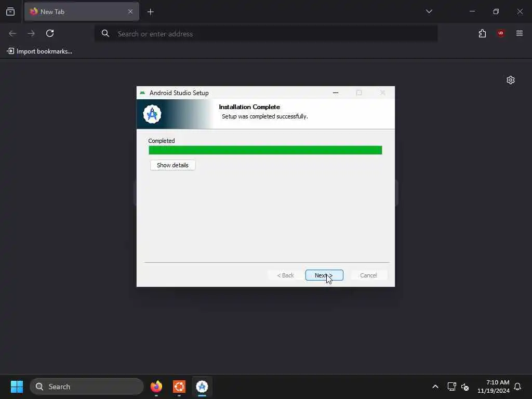Open the uBlock Origin extension
This screenshot has width=532, height=399.
point(501,33)
